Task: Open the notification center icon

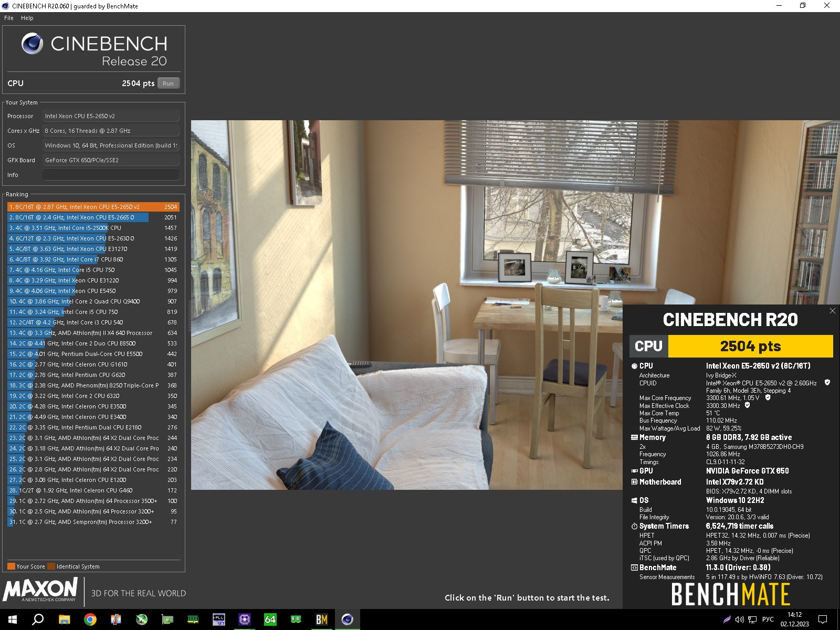Action: (823, 619)
